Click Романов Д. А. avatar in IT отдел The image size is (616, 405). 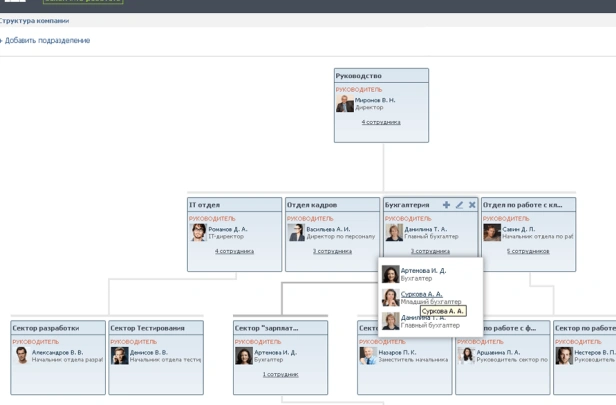(x=198, y=233)
